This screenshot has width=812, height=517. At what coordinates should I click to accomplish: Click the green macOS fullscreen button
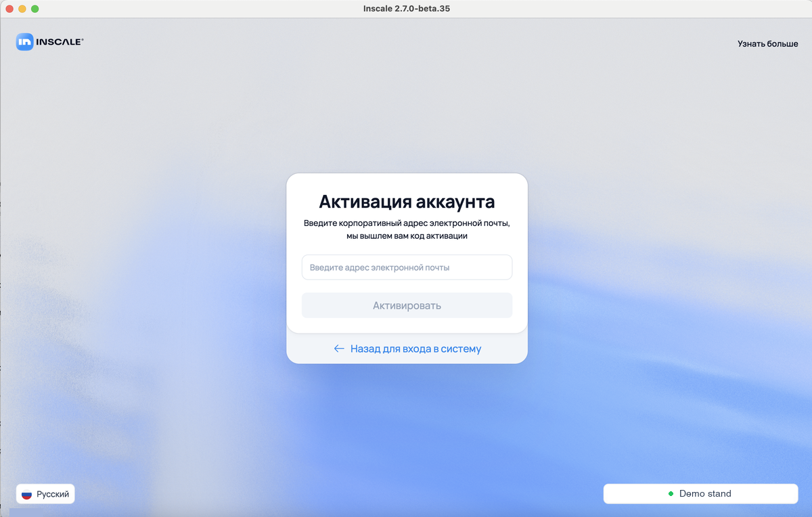35,9
